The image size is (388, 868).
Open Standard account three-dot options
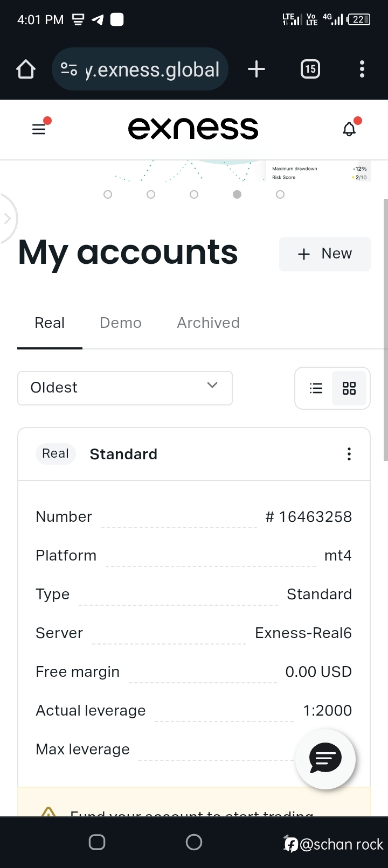pos(349,454)
